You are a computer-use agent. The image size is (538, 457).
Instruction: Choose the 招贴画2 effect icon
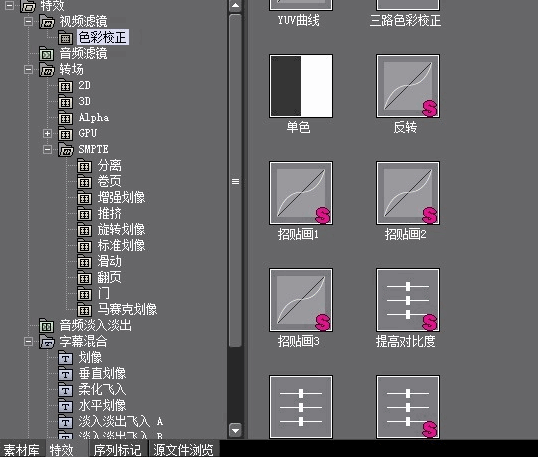(x=408, y=193)
